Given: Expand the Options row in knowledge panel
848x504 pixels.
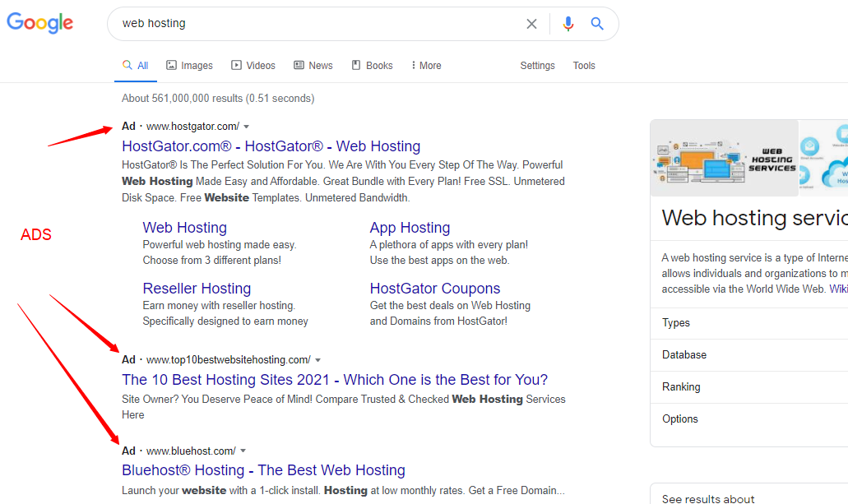Looking at the screenshot, I should click(x=749, y=418).
